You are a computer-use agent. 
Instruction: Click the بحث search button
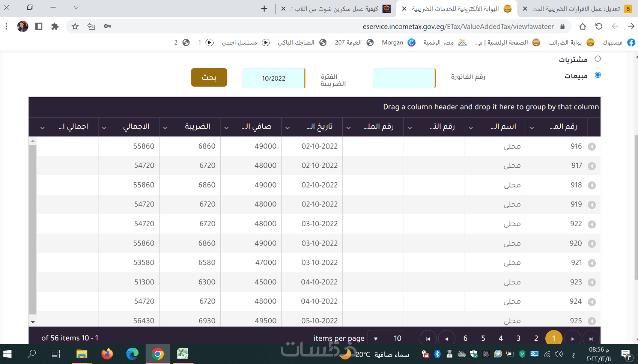[209, 77]
